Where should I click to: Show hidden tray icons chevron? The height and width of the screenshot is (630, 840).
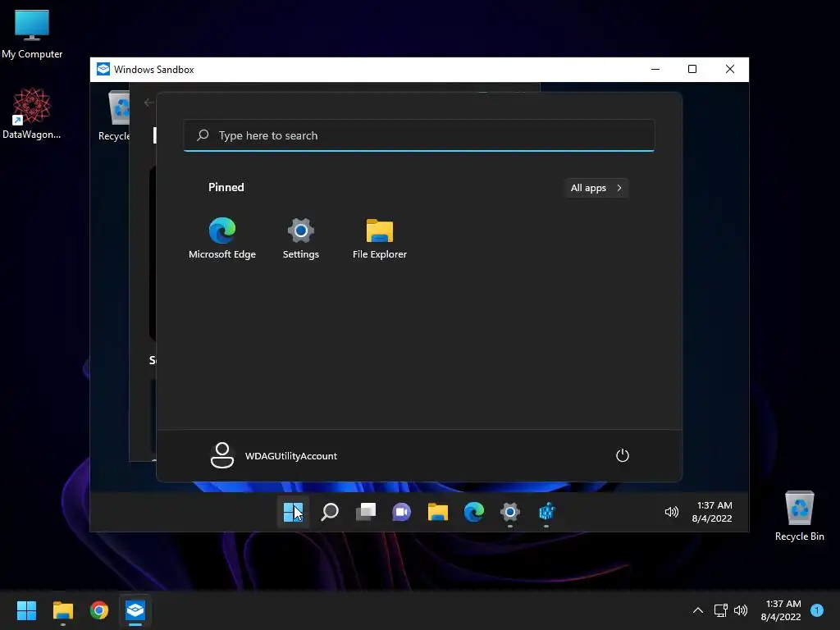[x=697, y=610]
